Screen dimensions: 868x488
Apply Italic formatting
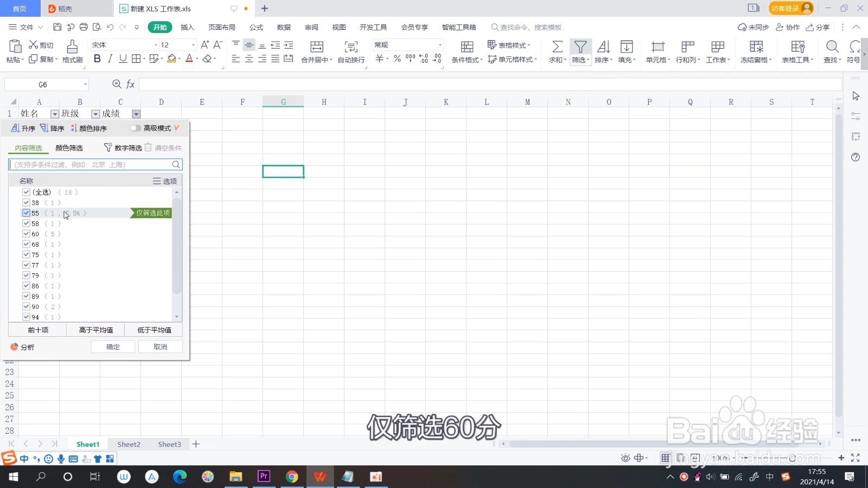click(x=110, y=59)
